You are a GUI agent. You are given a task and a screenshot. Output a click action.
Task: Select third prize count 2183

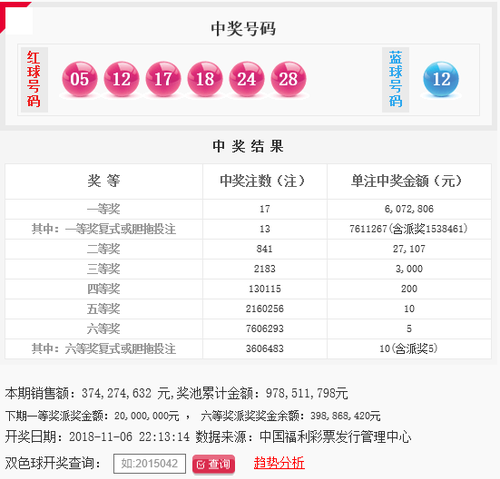(265, 269)
